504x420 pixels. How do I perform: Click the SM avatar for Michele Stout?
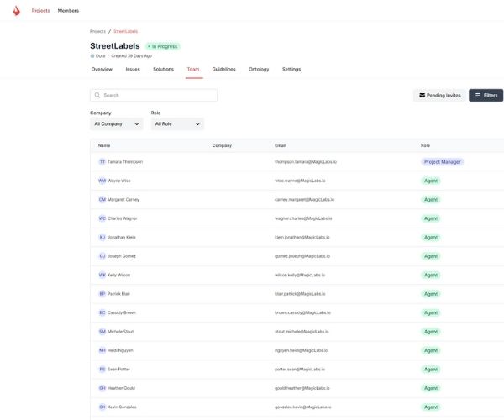(102, 331)
